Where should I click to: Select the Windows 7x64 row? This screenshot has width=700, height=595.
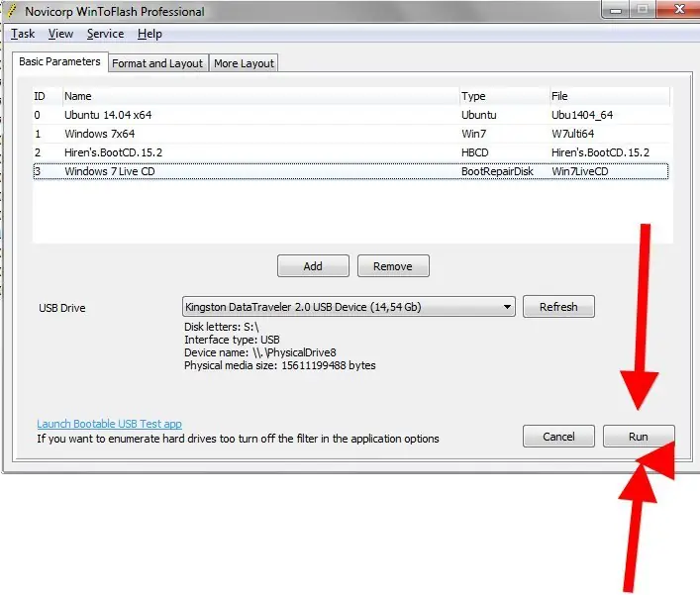350,134
